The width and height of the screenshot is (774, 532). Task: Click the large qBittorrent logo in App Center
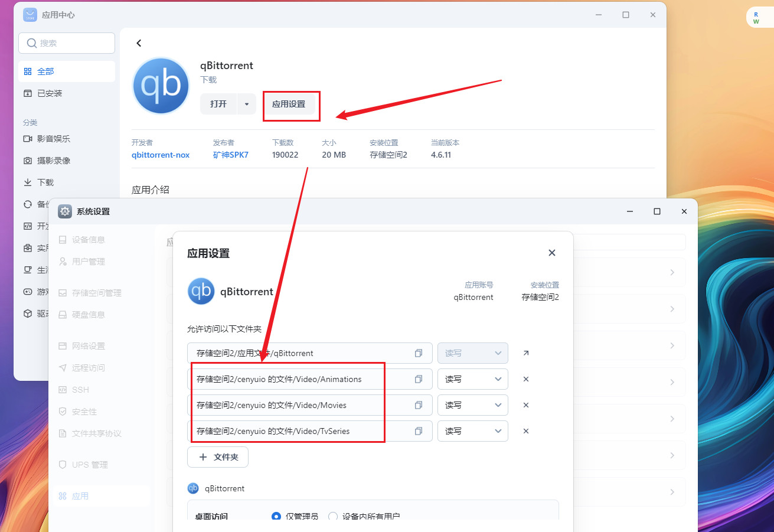161,86
